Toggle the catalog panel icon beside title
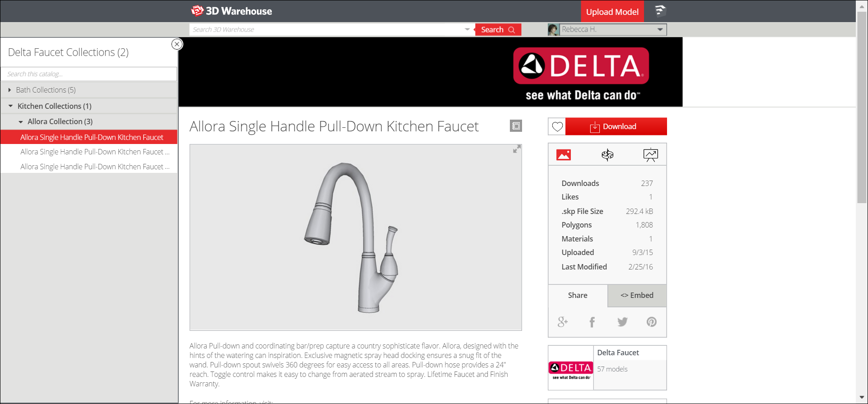The height and width of the screenshot is (404, 868). [x=516, y=126]
